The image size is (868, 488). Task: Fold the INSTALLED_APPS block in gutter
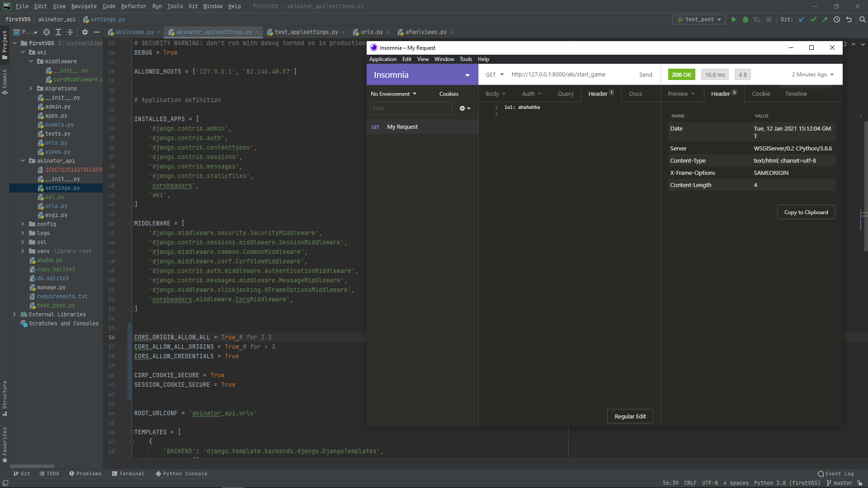[x=132, y=119]
